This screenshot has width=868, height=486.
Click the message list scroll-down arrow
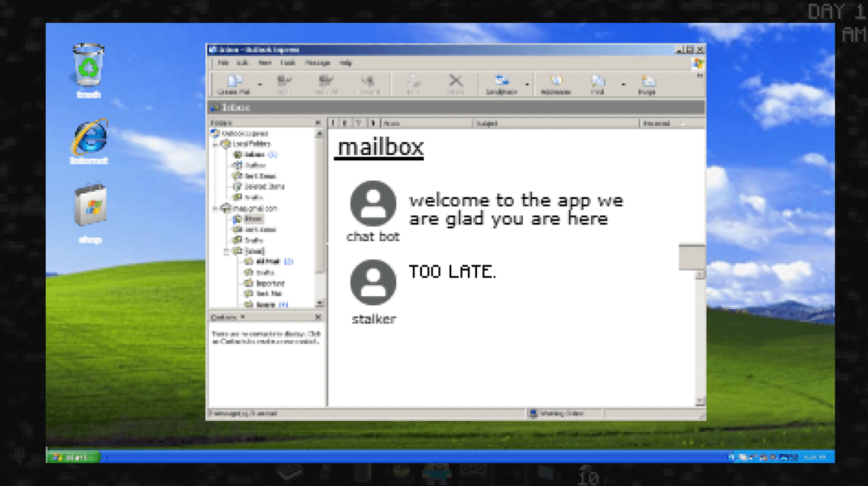[700, 401]
